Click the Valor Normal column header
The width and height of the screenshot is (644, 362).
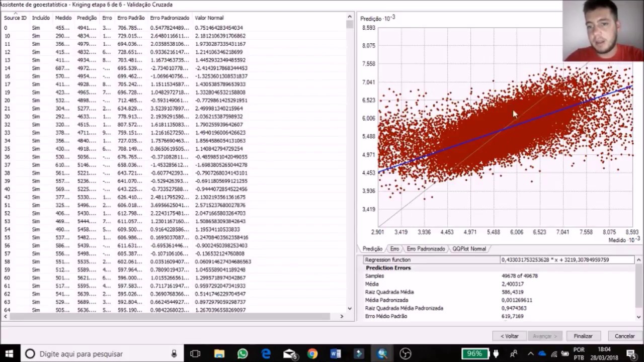(209, 18)
